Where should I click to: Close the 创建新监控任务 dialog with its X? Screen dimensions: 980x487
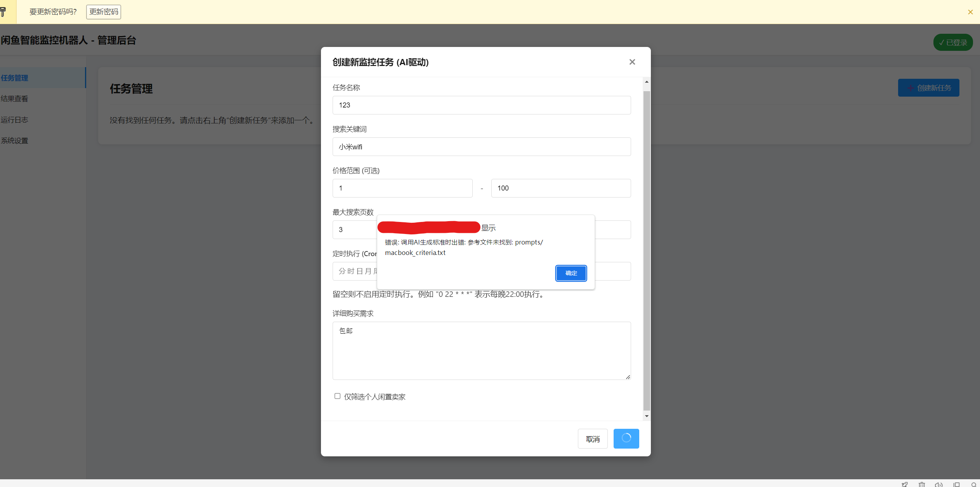(x=632, y=62)
